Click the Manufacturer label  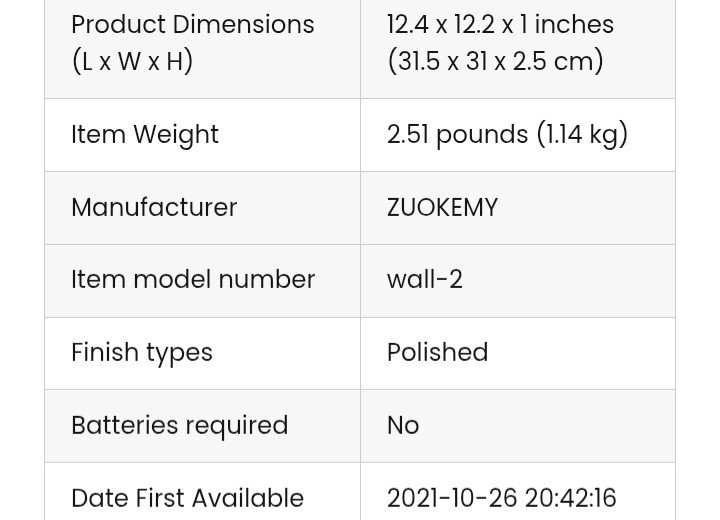click(154, 208)
